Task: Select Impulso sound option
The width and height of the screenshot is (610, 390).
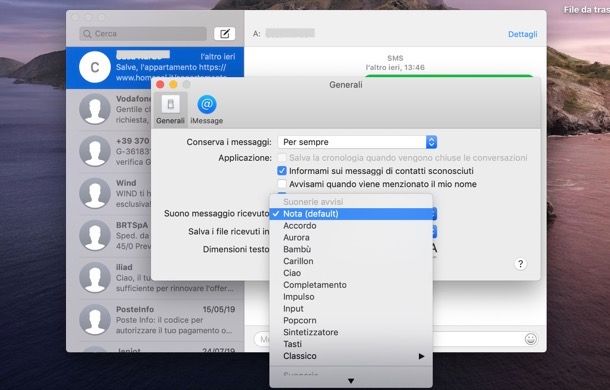Action: click(351, 297)
